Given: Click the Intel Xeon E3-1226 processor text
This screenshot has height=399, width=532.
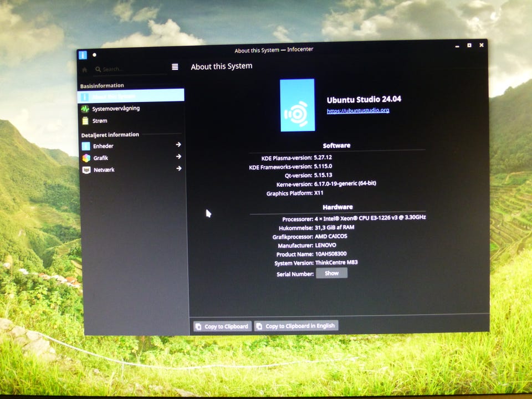Looking at the screenshot, I should coord(370,218).
